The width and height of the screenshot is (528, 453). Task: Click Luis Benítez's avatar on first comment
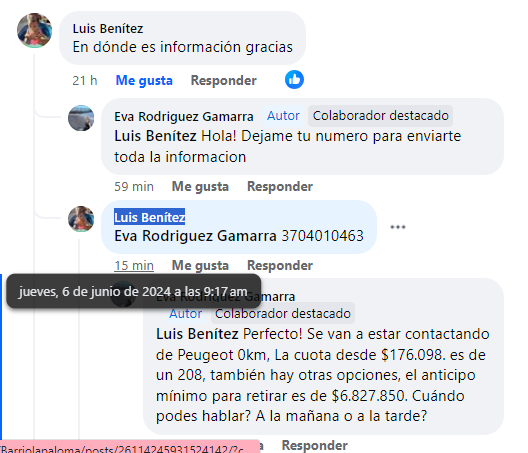(x=34, y=30)
